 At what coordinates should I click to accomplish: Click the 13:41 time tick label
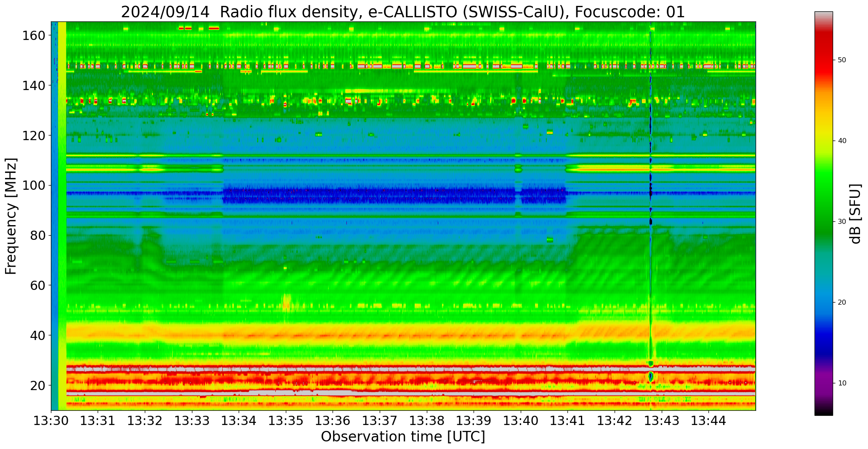tap(567, 421)
